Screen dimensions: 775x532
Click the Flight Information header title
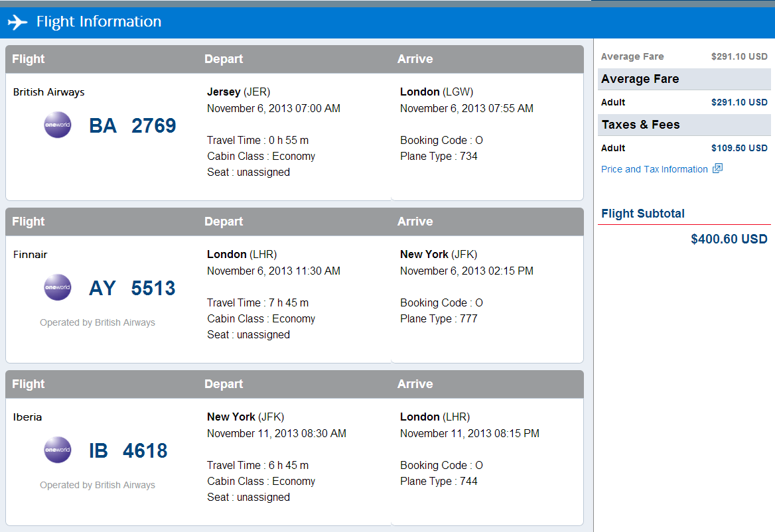tap(99, 22)
